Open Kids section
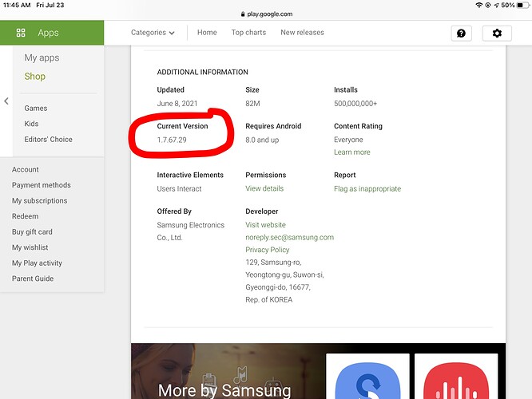The image size is (532, 399). (x=31, y=124)
